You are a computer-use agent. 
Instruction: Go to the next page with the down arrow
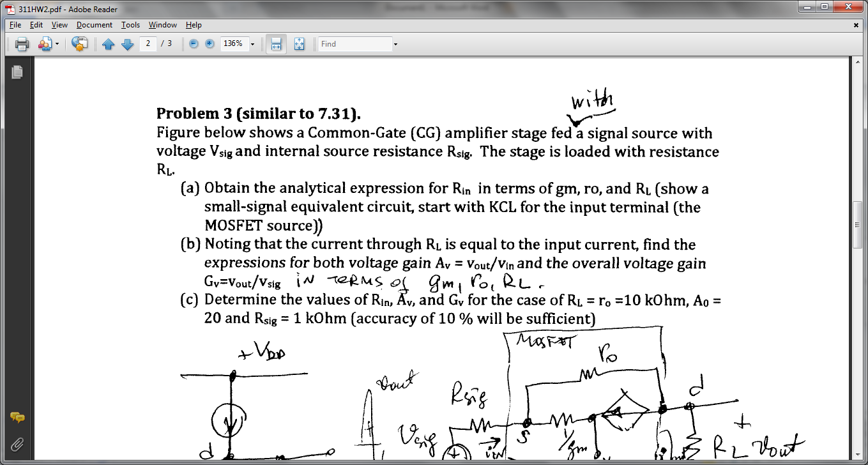[126, 44]
